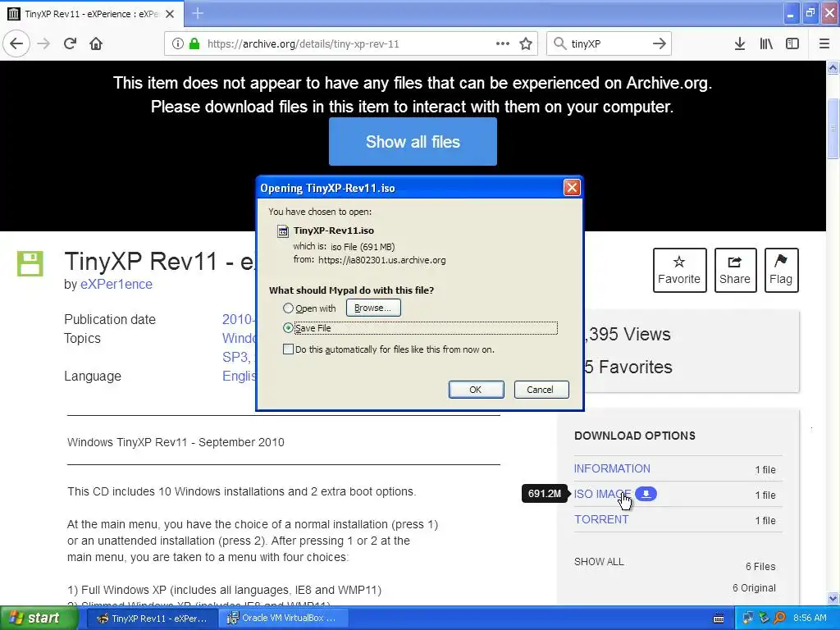Open the downloads toolbar button
The width and height of the screenshot is (840, 630).
click(740, 43)
